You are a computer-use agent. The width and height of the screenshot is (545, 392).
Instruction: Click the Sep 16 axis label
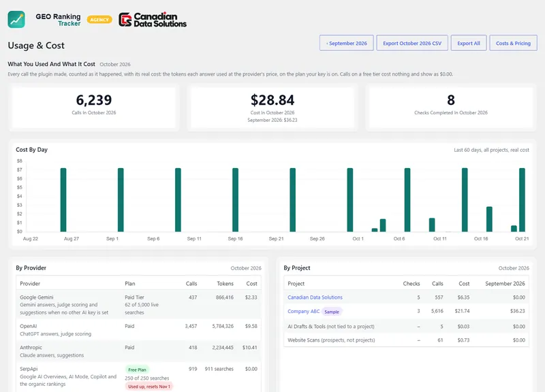pos(235,238)
